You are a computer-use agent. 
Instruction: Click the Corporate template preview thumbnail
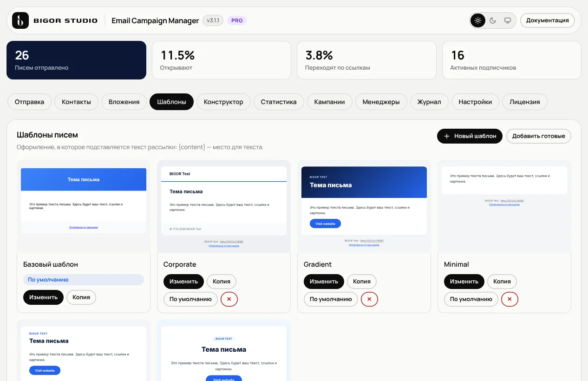pos(224,207)
